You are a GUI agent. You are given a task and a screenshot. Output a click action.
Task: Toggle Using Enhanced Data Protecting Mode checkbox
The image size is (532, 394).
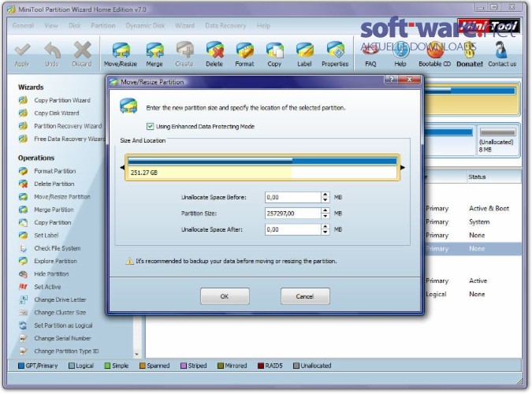coord(150,127)
